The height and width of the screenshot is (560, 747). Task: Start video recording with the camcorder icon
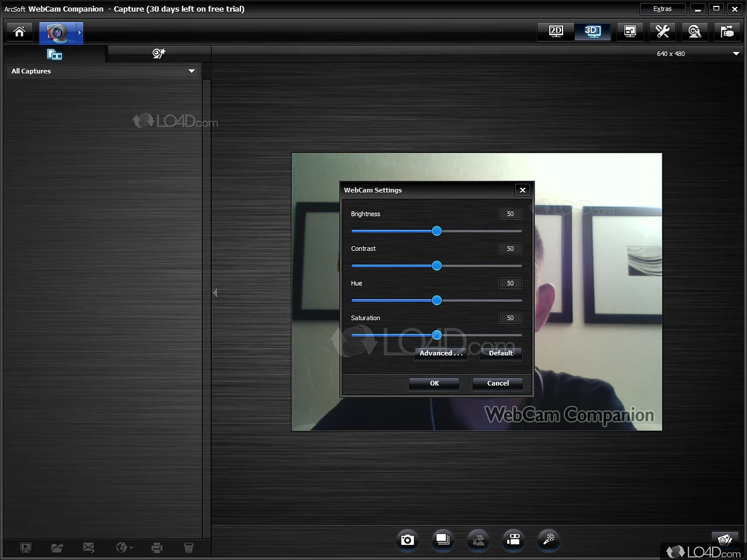(x=514, y=540)
